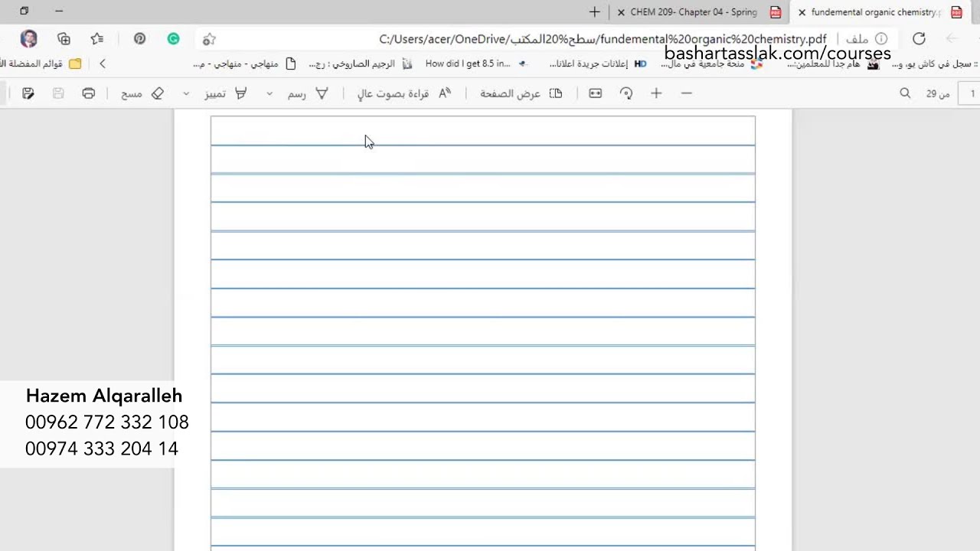The height and width of the screenshot is (551, 980).
Task: Open the سجل في كاش يو bookmark
Action: 936,64
